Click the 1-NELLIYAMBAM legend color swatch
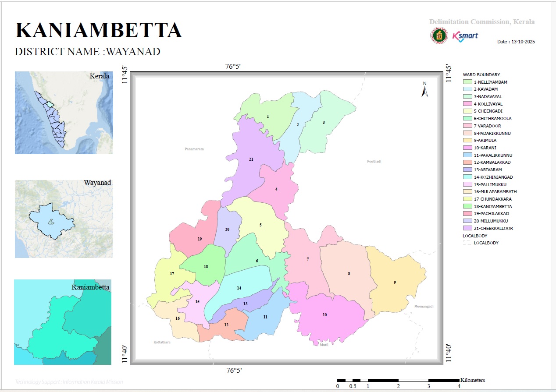Viewport: 556px width, 392px height. pyautogui.click(x=467, y=82)
